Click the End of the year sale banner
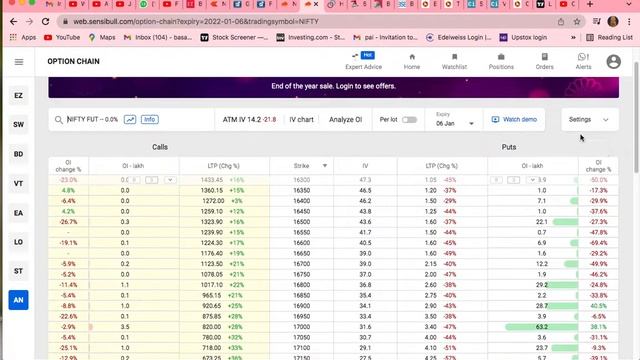Screen dimensions: 640x360 [x=333, y=87]
